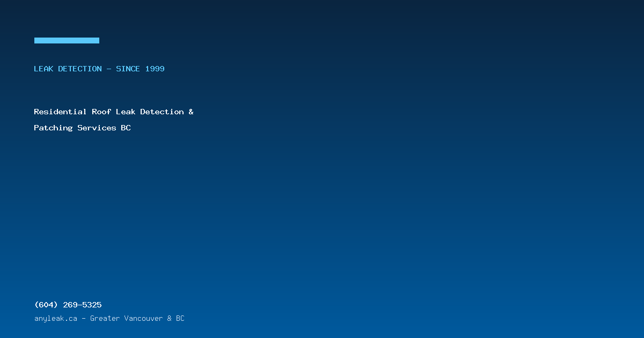Click the "SINCE 1999" text
Viewport: 644px width, 338px height.
tap(141, 69)
